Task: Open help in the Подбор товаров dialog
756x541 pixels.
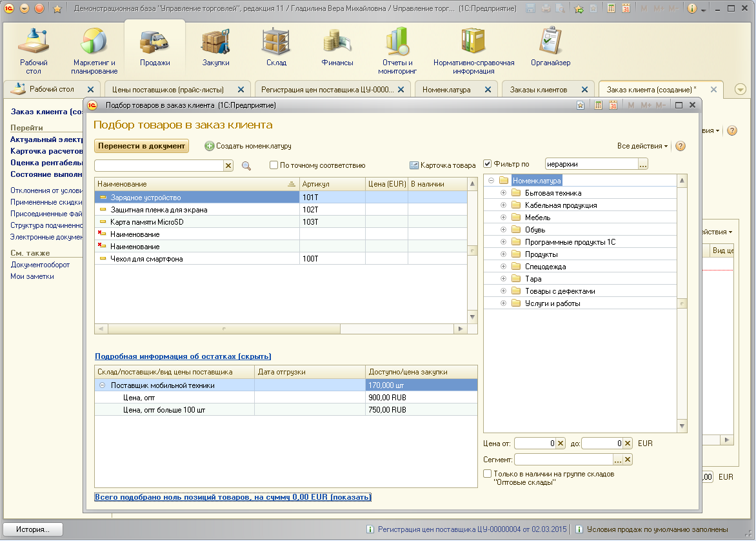Action: tap(681, 146)
